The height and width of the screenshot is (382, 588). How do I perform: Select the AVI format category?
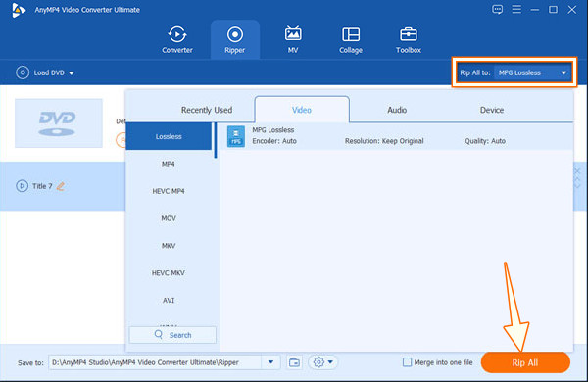pos(169,301)
